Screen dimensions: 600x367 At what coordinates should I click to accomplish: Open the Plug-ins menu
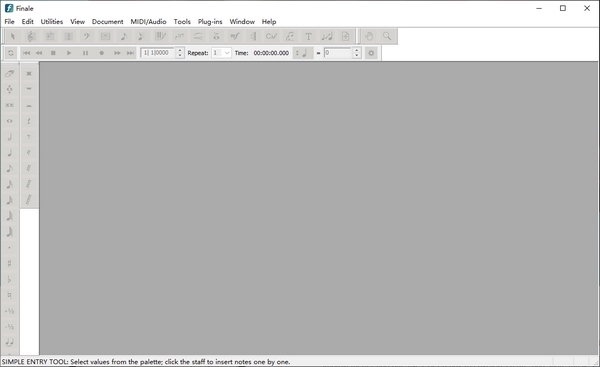[210, 22]
